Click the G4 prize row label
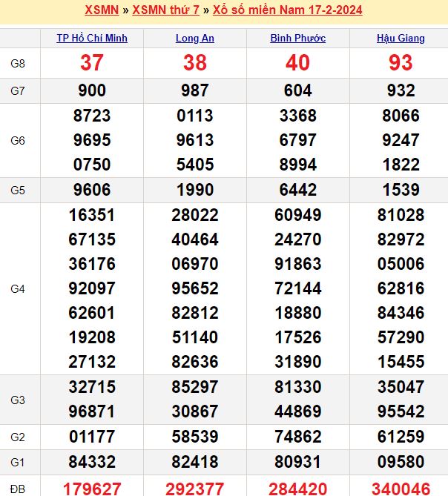 19,288
